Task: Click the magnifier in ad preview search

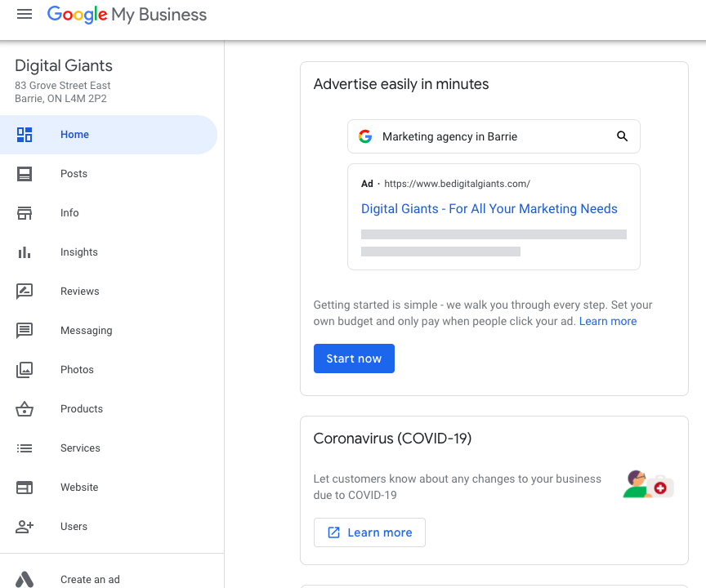Action: point(622,136)
